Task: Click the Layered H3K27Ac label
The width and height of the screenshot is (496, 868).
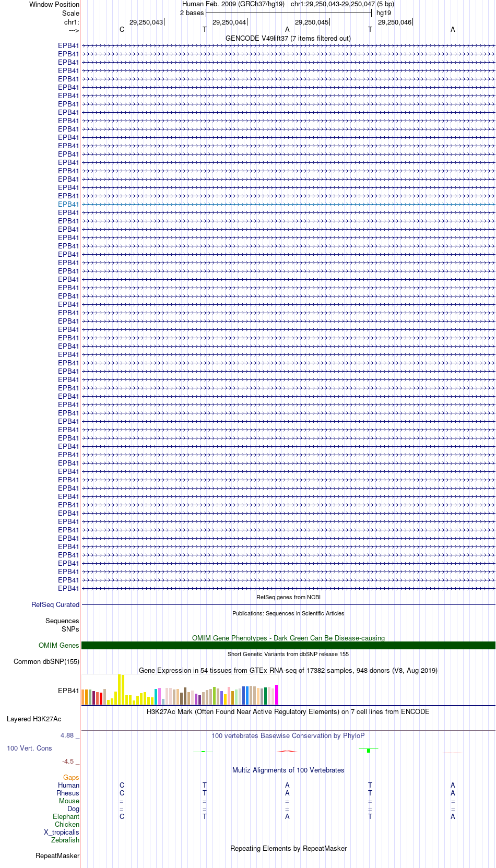Action: click(34, 719)
